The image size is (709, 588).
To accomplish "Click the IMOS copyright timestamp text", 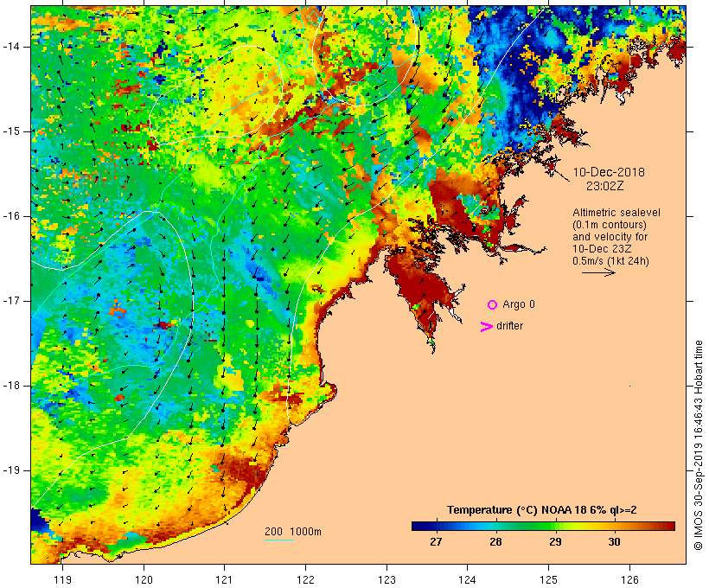I will [698, 445].
